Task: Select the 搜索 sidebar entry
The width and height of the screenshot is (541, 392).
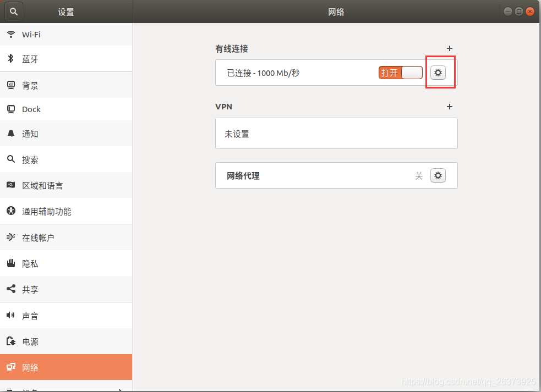Action: (x=66, y=159)
